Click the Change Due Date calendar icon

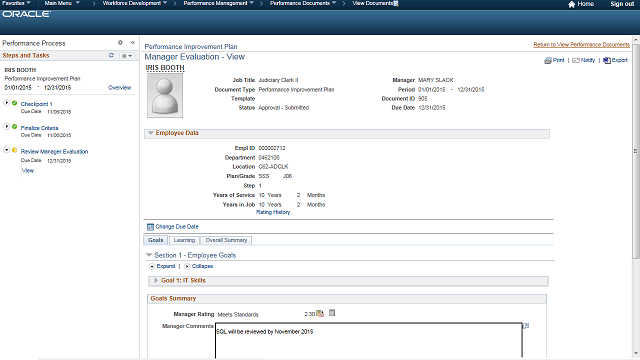tap(150, 227)
